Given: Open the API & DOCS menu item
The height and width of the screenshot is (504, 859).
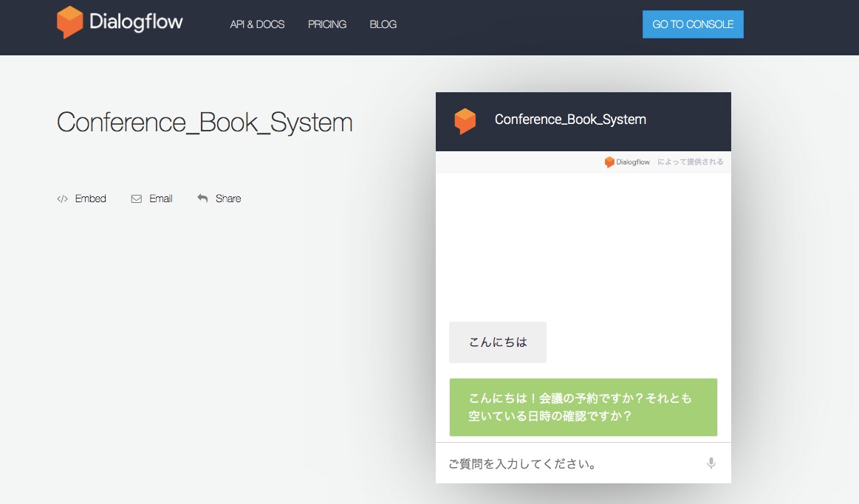Looking at the screenshot, I should tap(257, 24).
